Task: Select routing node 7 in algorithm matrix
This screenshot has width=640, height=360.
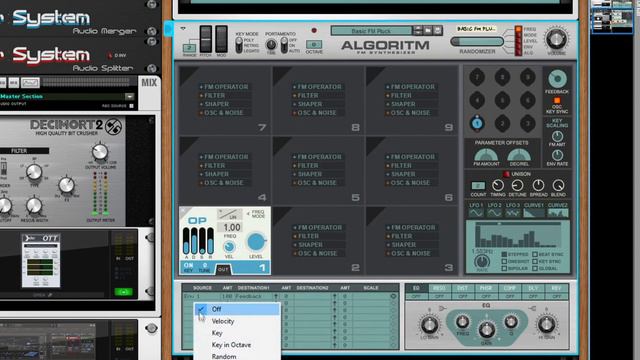Action: (x=477, y=77)
